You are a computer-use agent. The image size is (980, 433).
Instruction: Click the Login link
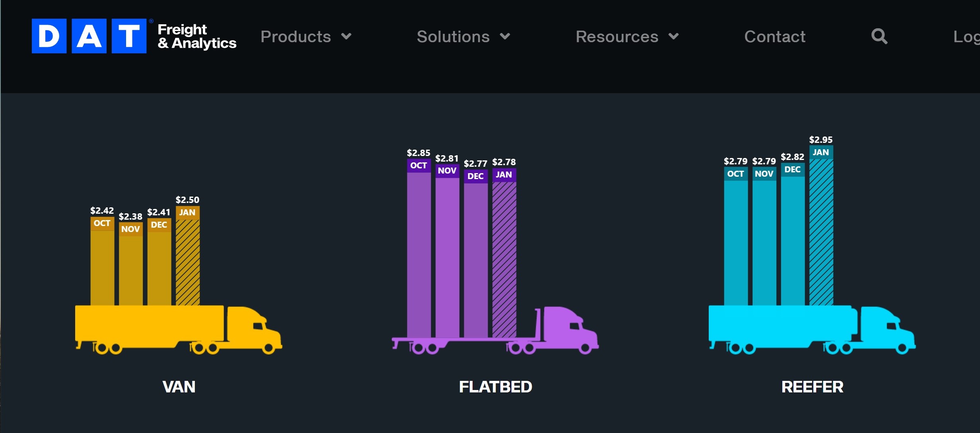966,36
